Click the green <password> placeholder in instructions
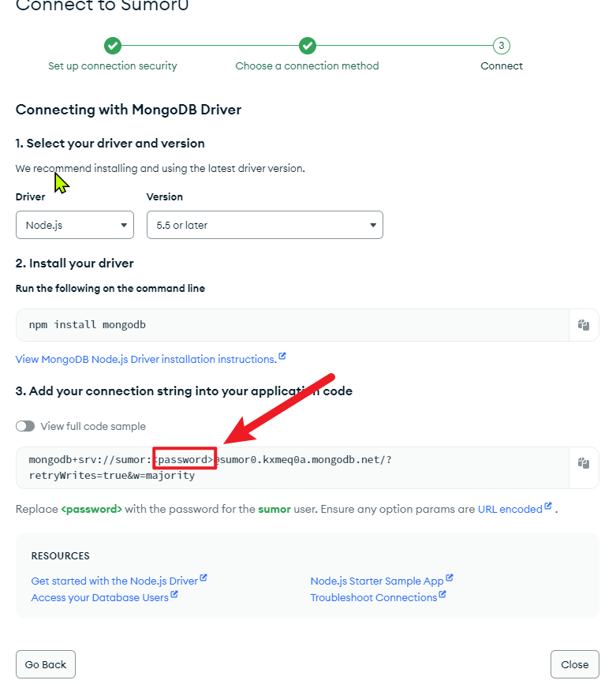 pyautogui.click(x=91, y=509)
